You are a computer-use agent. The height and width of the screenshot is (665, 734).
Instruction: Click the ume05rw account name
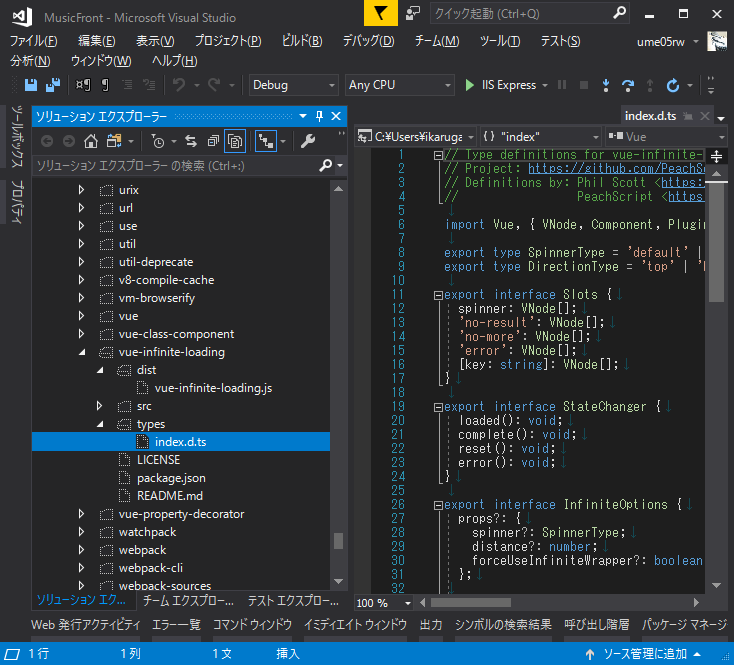tap(661, 42)
